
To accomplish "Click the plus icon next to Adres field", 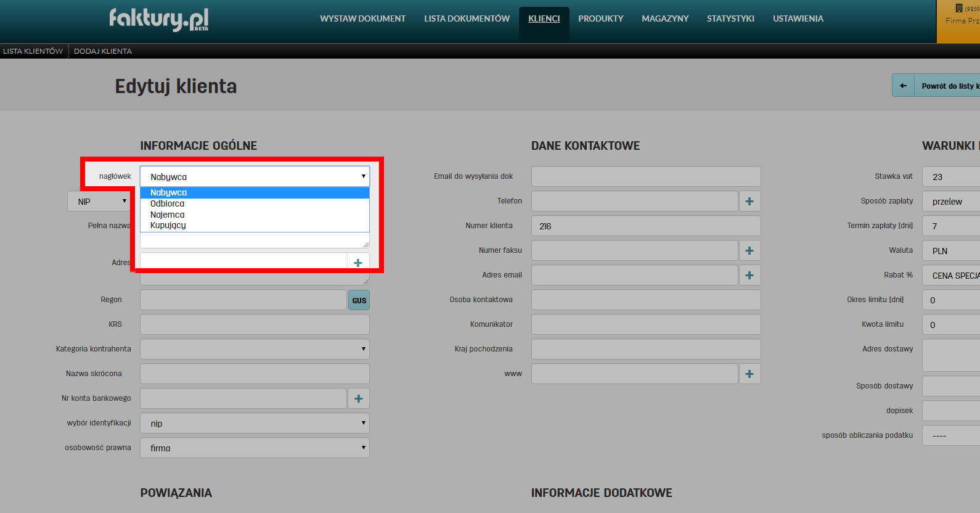I will click(358, 263).
